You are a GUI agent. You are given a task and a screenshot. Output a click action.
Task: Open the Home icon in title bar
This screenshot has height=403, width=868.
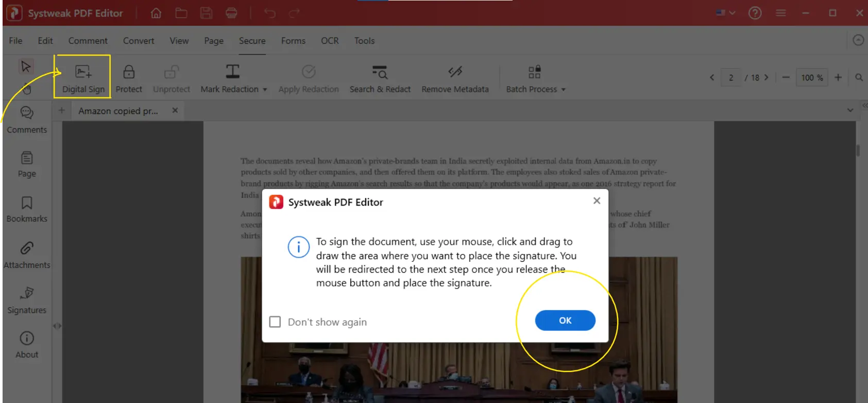click(x=156, y=13)
